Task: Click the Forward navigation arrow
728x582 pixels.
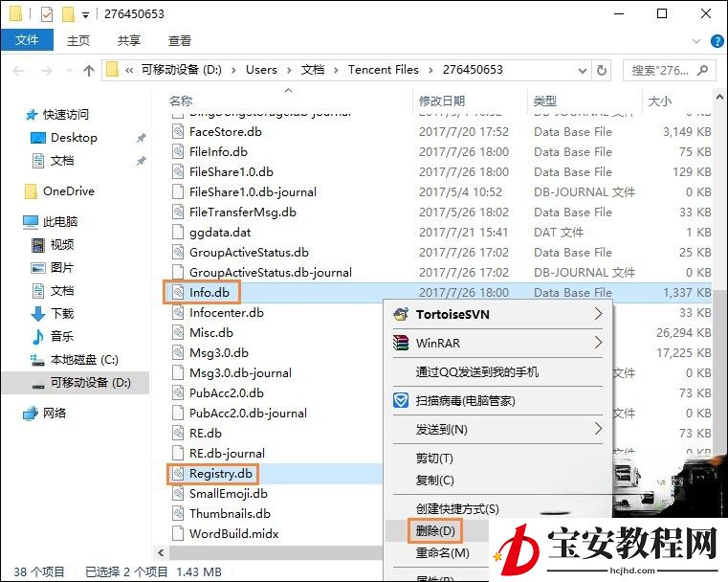Action: 47,71
